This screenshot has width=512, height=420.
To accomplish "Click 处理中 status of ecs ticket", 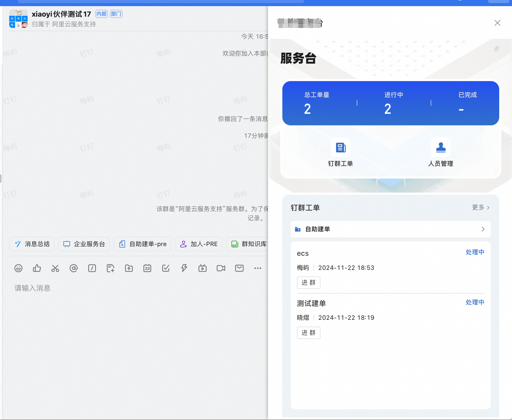I will point(475,252).
